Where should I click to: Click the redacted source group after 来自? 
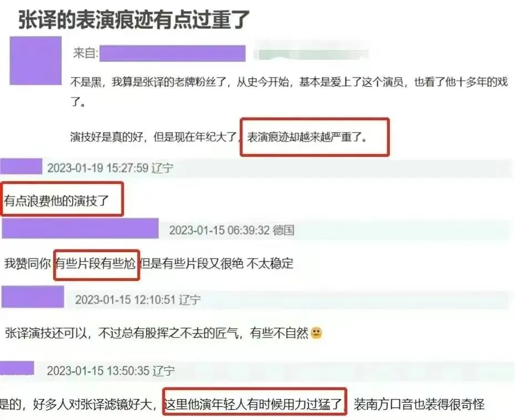click(x=172, y=54)
